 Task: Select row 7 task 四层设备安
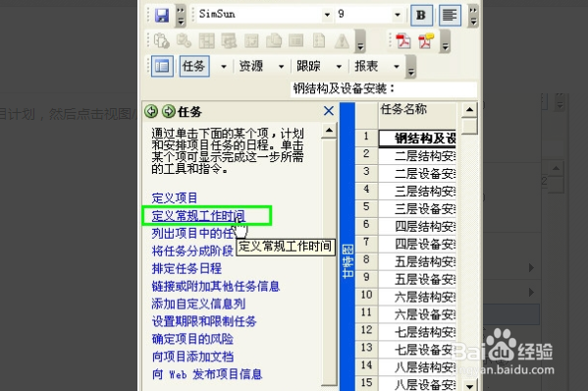[417, 244]
